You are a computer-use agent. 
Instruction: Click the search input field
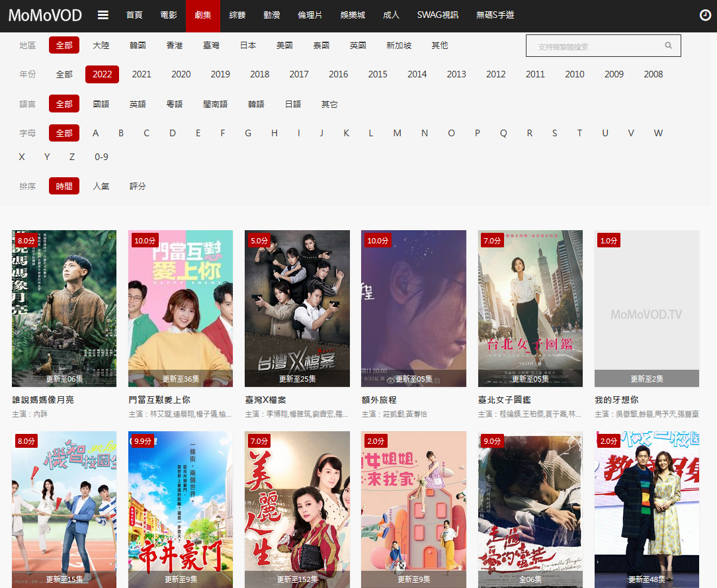coord(603,46)
